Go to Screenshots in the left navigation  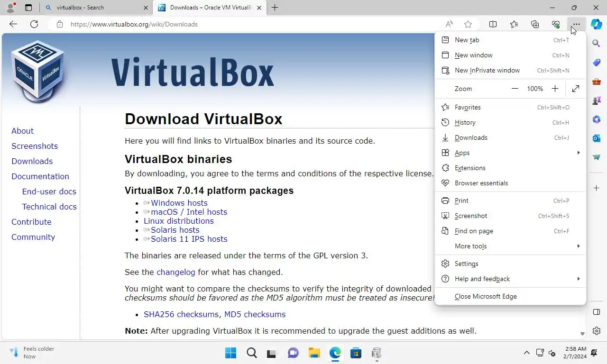tap(35, 146)
